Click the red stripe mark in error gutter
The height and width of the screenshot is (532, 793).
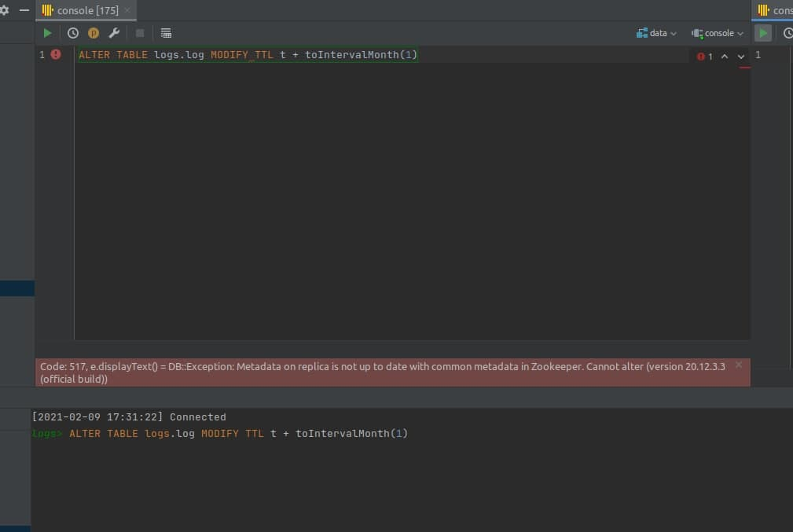click(x=744, y=68)
